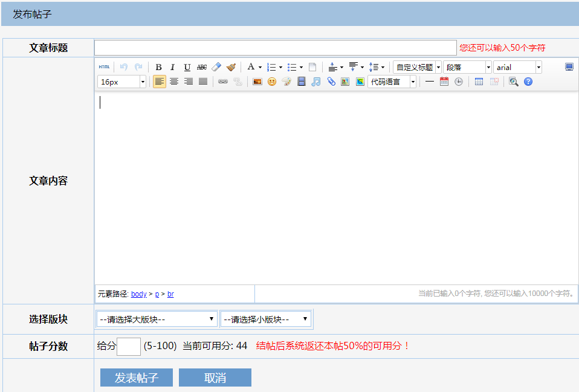Align text center

tap(174, 82)
